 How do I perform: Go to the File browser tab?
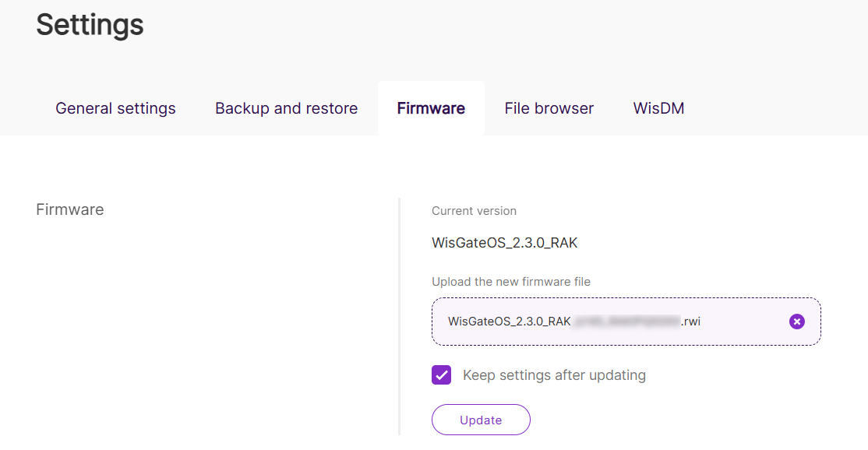tap(549, 108)
